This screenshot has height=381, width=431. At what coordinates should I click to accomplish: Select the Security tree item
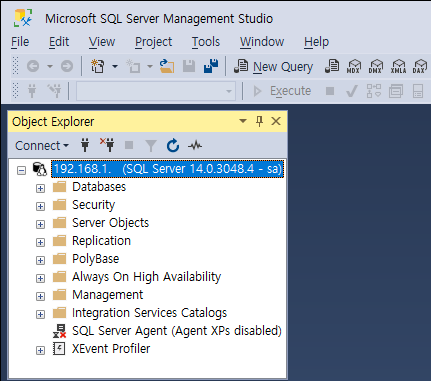(93, 205)
